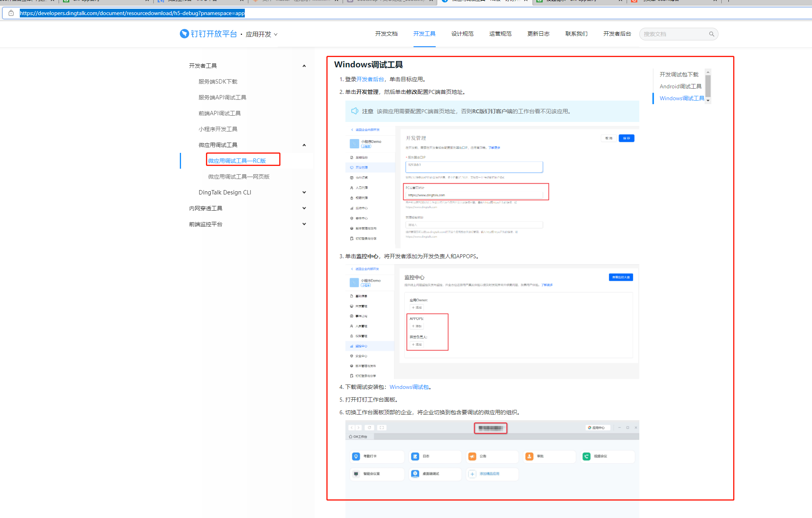This screenshot has height=518, width=812.
Task: Open the 开发者后台 link in step one
Action: (x=370, y=79)
